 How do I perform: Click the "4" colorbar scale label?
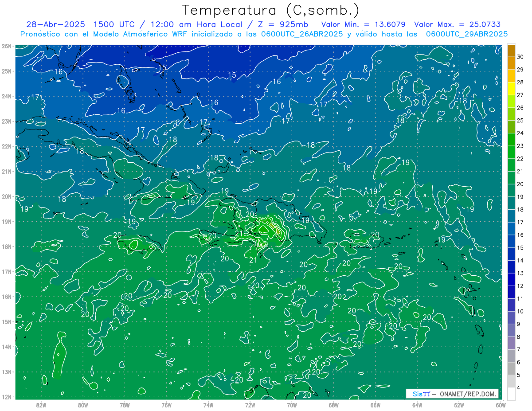coord(519,388)
